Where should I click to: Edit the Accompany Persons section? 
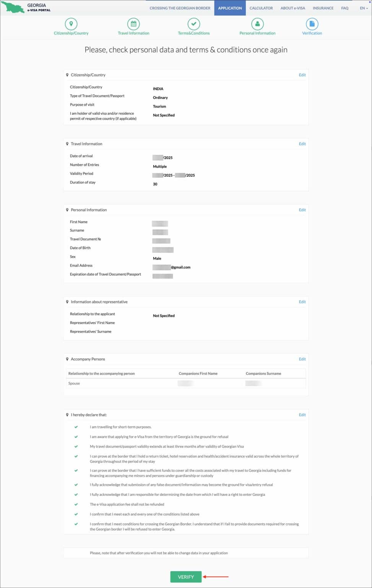(x=302, y=359)
